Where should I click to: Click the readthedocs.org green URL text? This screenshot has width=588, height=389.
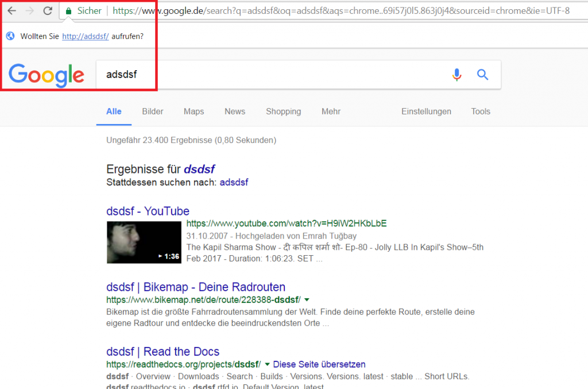point(183,364)
